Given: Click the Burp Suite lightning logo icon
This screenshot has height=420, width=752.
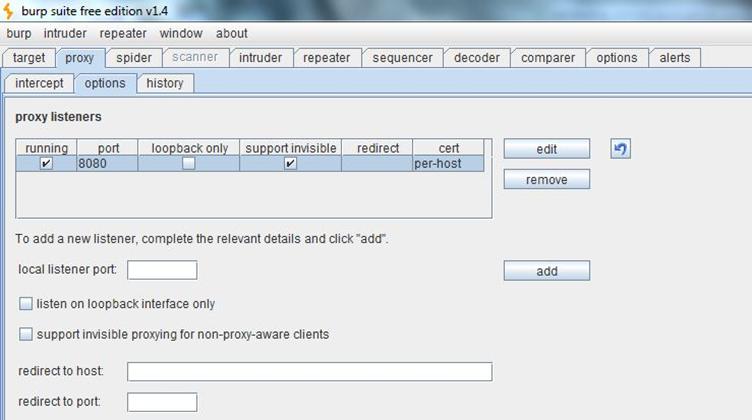Looking at the screenshot, I should point(8,11).
